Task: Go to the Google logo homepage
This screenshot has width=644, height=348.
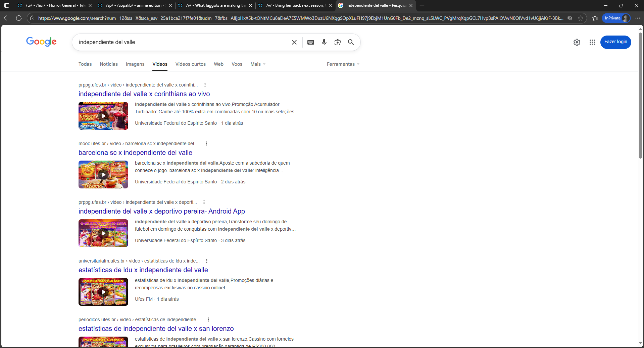Action: 41,42
